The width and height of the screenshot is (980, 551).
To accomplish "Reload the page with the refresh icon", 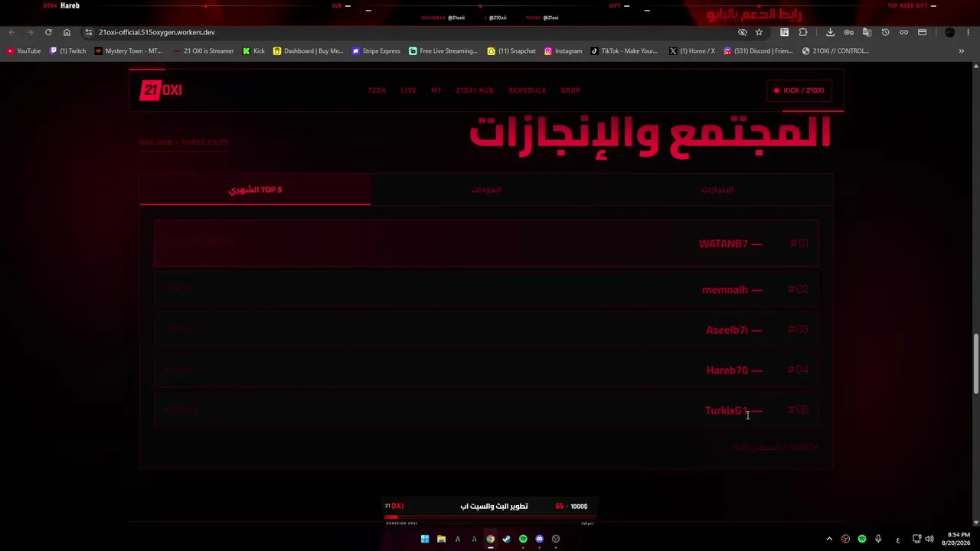I will point(48,32).
